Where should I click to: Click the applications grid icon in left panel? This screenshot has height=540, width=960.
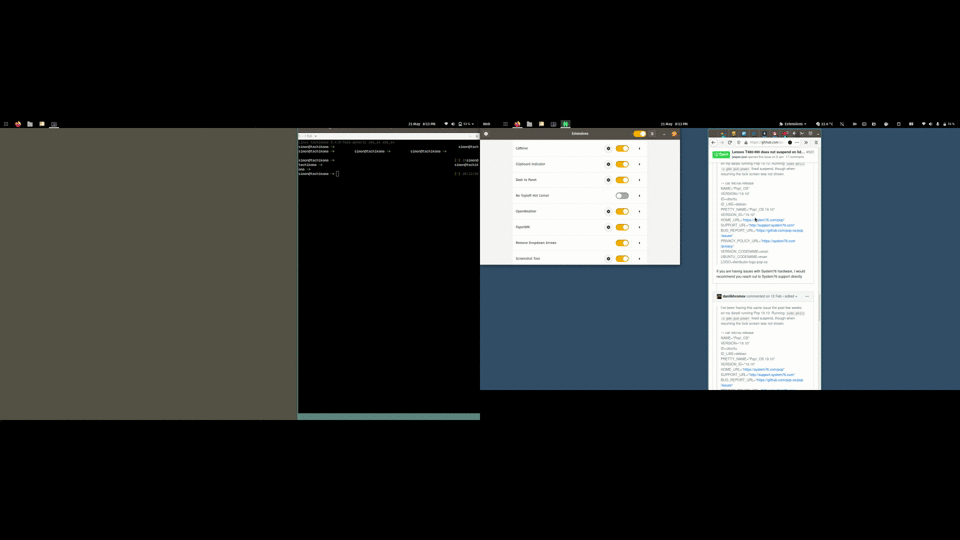6,124
